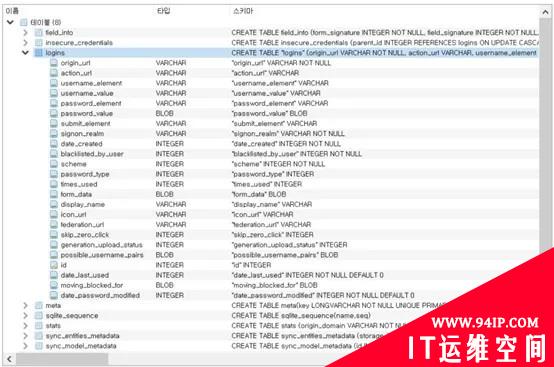Click the schema column header
Image resolution: width=554 pixels, height=367 pixels.
point(243,11)
